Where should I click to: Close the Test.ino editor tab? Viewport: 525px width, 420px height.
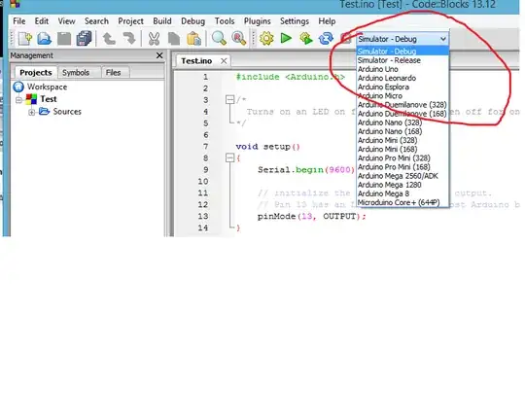coord(224,61)
